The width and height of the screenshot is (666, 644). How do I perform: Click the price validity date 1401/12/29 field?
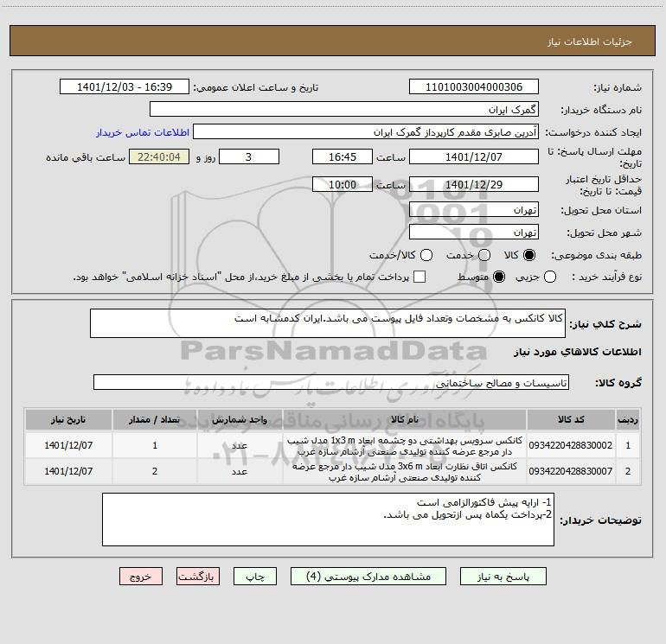pyautogui.click(x=474, y=185)
